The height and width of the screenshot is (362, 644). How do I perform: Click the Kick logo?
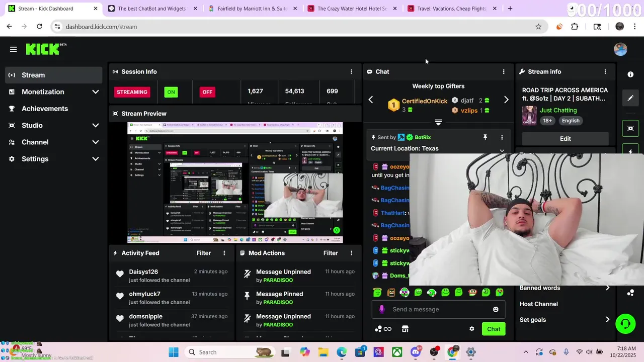point(46,49)
